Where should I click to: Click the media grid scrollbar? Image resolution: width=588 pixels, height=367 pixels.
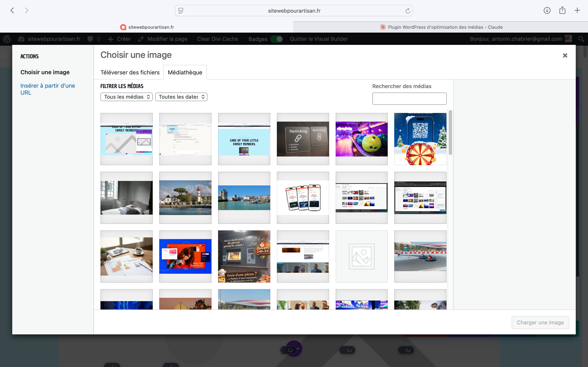click(x=450, y=132)
